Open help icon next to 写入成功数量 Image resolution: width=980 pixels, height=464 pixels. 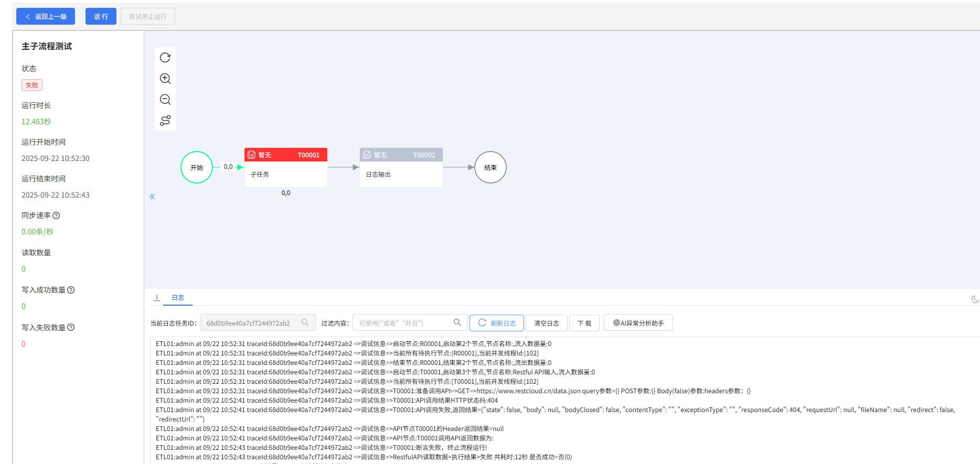tap(71, 290)
